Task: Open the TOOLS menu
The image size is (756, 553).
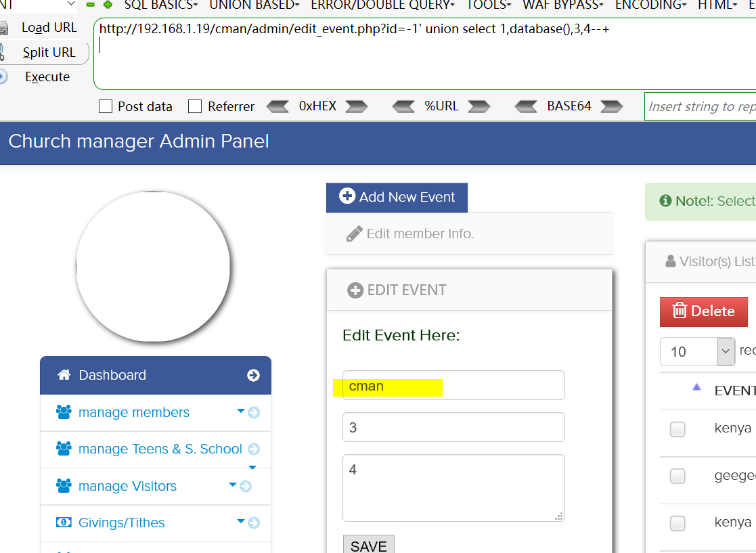Action: coord(489,5)
